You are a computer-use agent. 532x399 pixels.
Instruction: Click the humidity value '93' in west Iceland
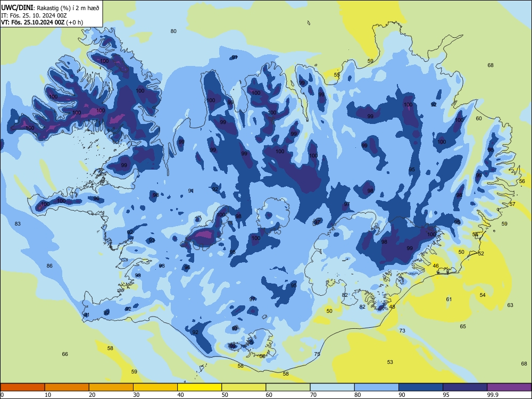[152, 240]
